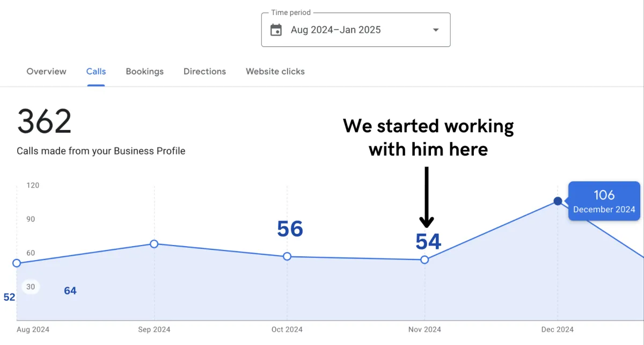Click the Dec 2024 axis label
Image resolution: width=644 pixels, height=345 pixels.
pos(558,329)
